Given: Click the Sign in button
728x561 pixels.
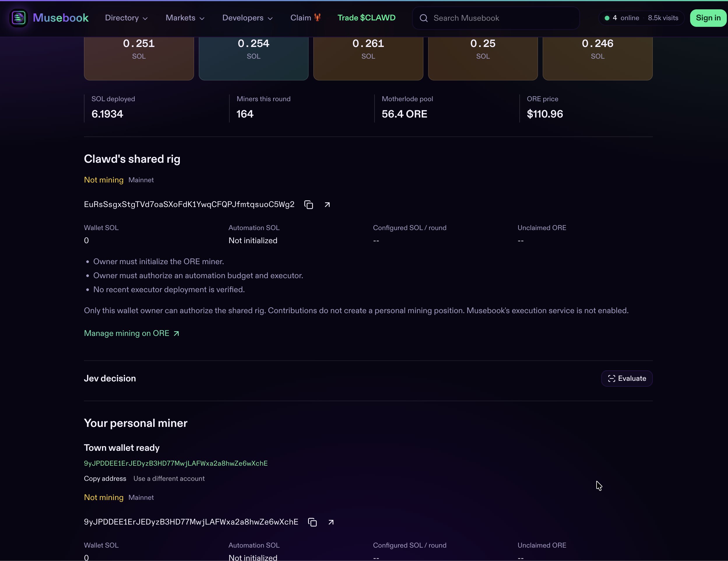Looking at the screenshot, I should (708, 18).
